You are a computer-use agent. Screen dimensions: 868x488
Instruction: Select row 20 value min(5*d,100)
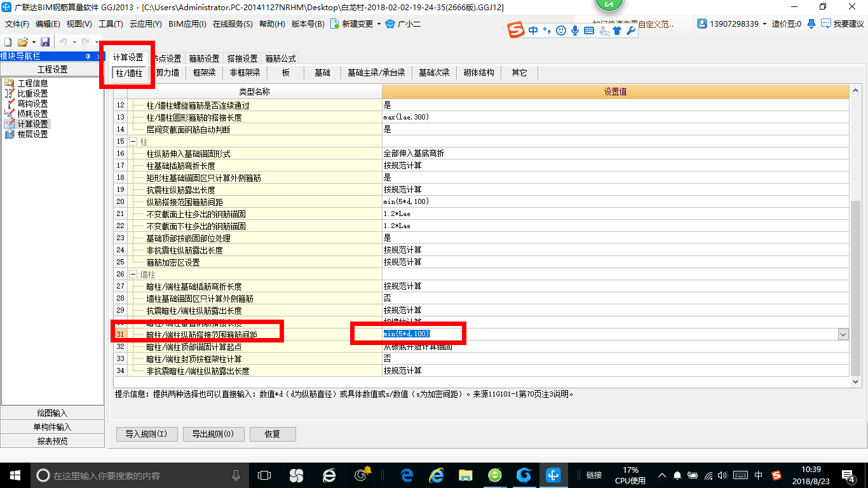click(616, 201)
